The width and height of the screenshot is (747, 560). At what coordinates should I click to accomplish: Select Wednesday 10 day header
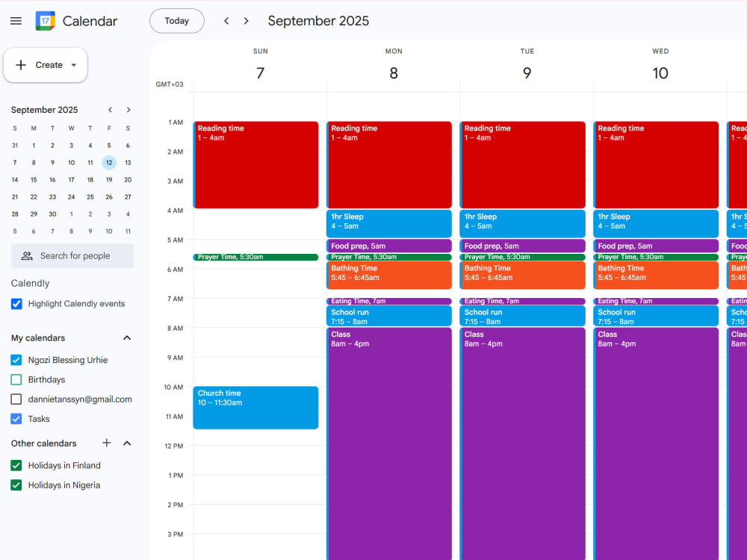(660, 73)
